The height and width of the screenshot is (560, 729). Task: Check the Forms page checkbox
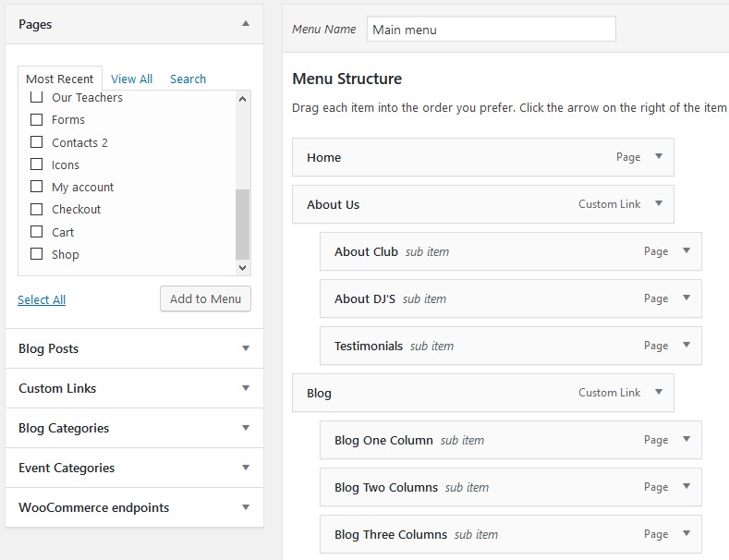(36, 119)
